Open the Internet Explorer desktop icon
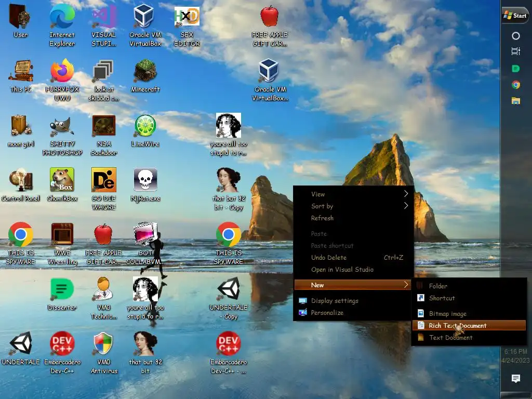The height and width of the screenshot is (399, 532). click(x=62, y=25)
